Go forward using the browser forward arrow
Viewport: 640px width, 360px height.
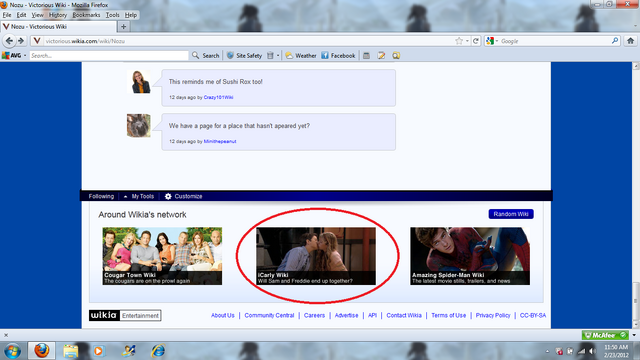tap(21, 41)
